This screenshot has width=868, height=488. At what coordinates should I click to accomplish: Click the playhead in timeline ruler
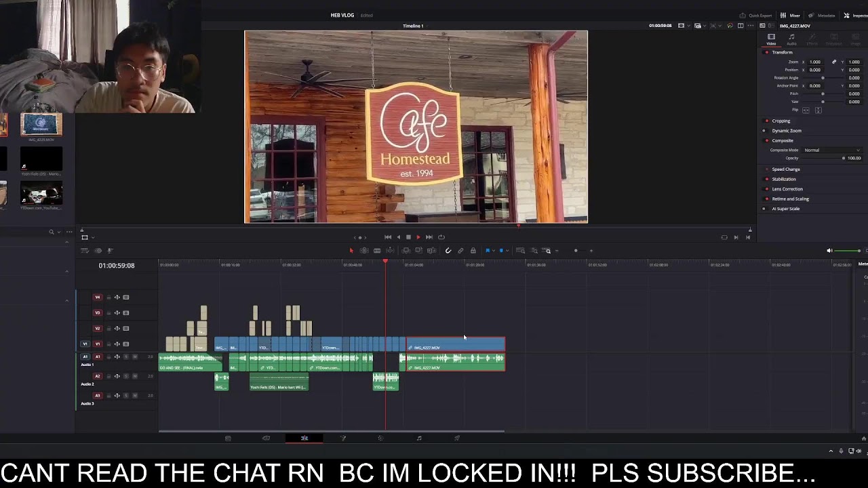(x=385, y=262)
